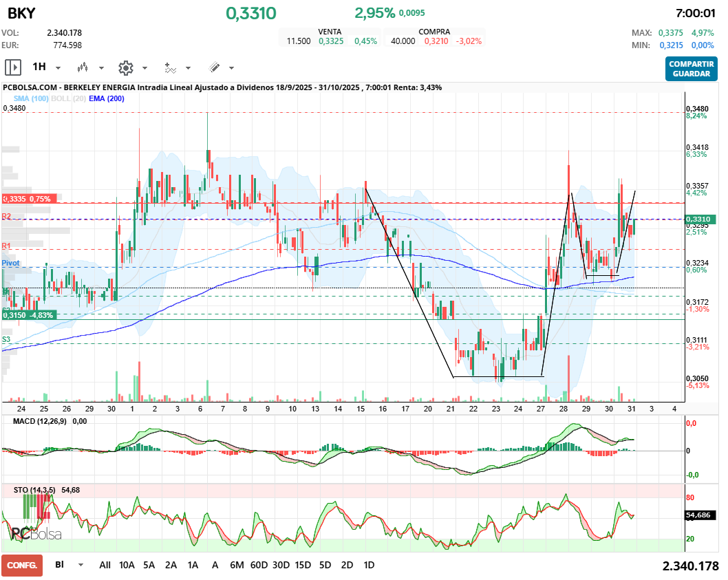Select the 2D time range

click(x=347, y=565)
